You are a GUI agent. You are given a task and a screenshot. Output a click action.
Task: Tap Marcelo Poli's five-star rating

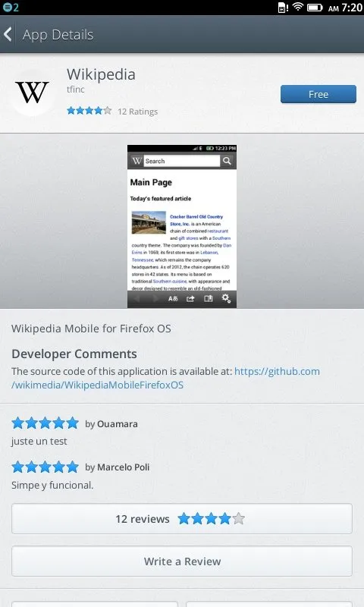point(45,467)
